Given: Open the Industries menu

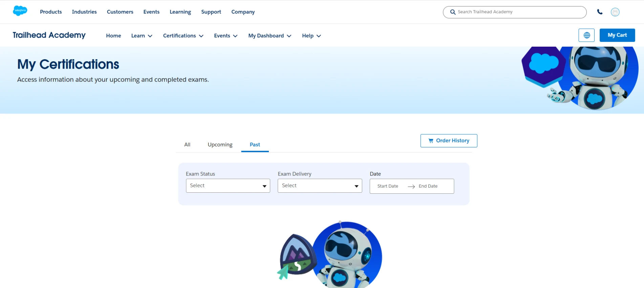Looking at the screenshot, I should [x=84, y=12].
